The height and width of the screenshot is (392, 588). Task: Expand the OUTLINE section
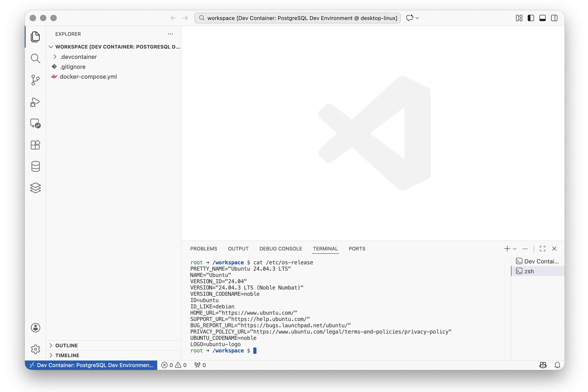coord(66,345)
